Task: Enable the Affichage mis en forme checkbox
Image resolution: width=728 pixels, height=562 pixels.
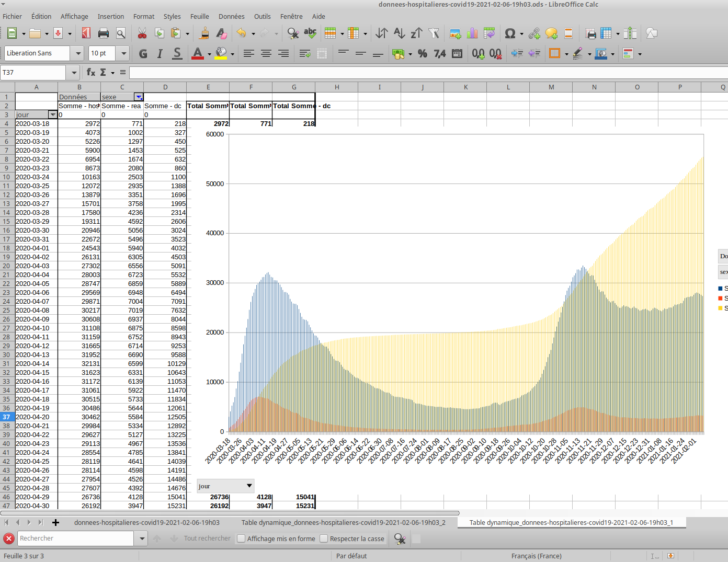Action: click(241, 538)
